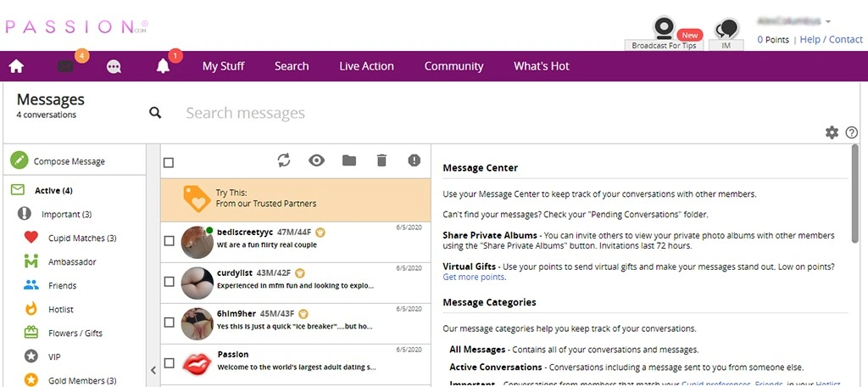This screenshot has height=387, width=868.
Task: Open message "Welcome to the world's largest adult dating s..."
Action: click(x=296, y=367)
